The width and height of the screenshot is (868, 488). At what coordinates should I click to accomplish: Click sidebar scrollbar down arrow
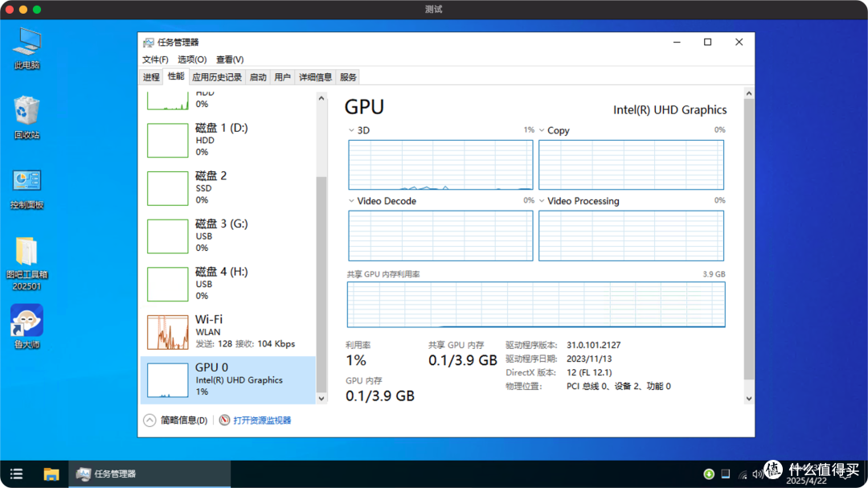click(321, 398)
